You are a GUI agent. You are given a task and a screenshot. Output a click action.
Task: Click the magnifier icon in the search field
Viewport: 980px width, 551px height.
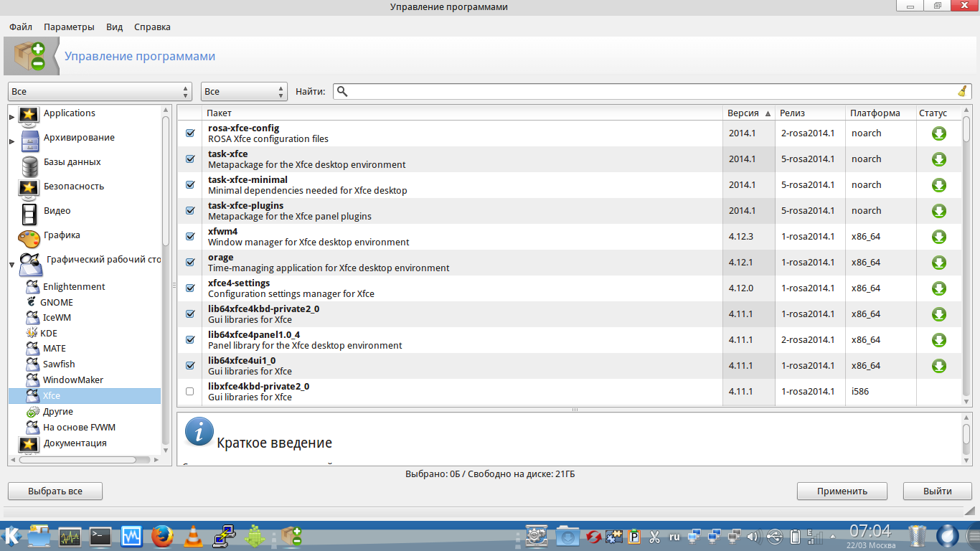(342, 91)
